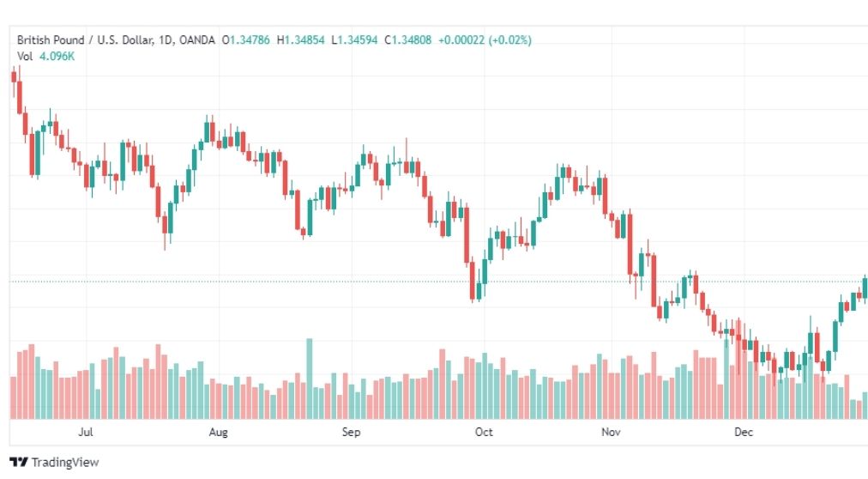868x479 pixels.
Task: Click the close price value C1.34808
Action: point(408,39)
